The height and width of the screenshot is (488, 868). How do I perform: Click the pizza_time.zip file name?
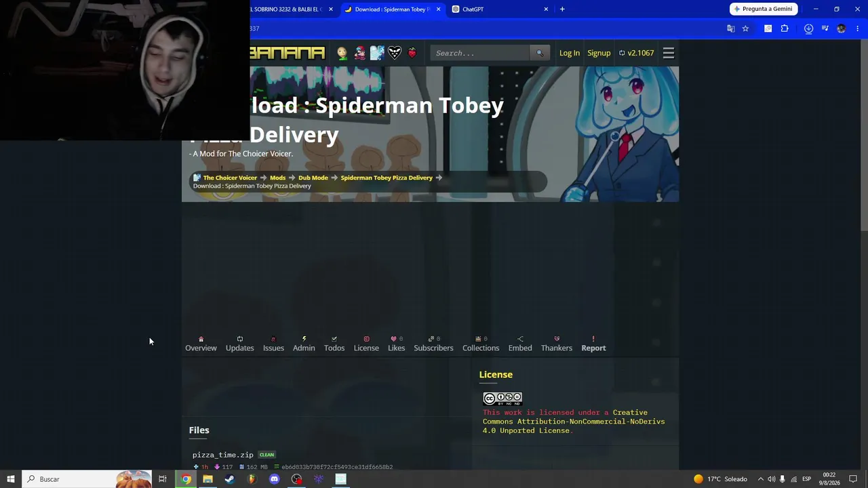point(223,455)
